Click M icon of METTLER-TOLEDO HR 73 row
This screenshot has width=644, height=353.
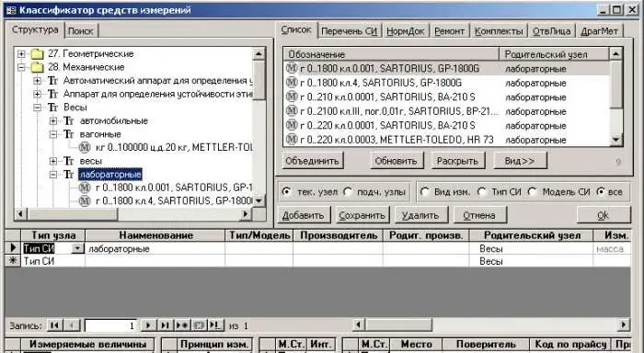(292, 140)
